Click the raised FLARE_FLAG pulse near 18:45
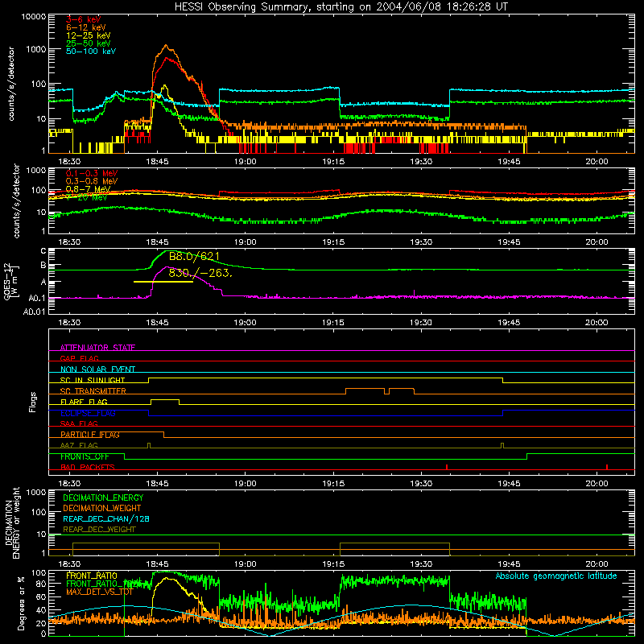 click(x=165, y=400)
